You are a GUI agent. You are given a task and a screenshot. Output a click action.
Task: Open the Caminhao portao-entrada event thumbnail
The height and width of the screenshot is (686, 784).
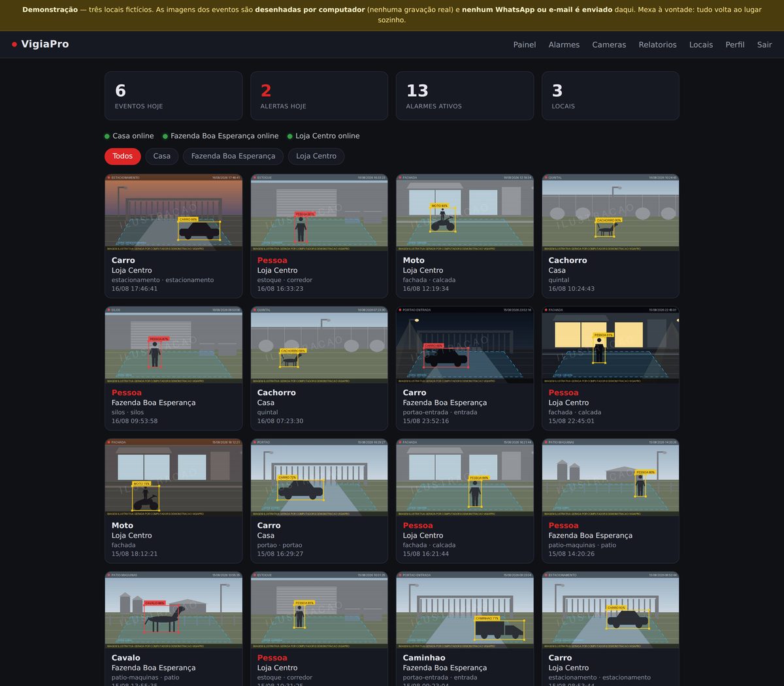(465, 610)
